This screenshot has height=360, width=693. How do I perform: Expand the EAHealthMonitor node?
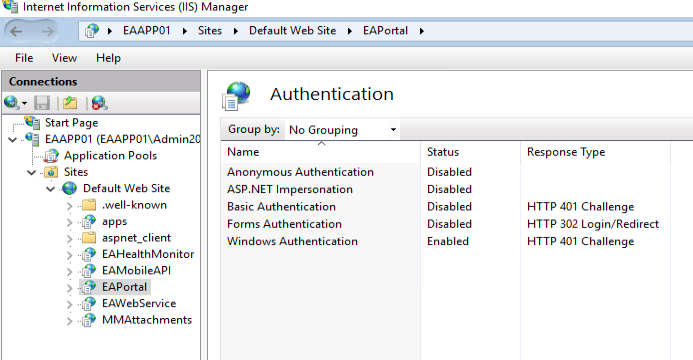(70, 255)
